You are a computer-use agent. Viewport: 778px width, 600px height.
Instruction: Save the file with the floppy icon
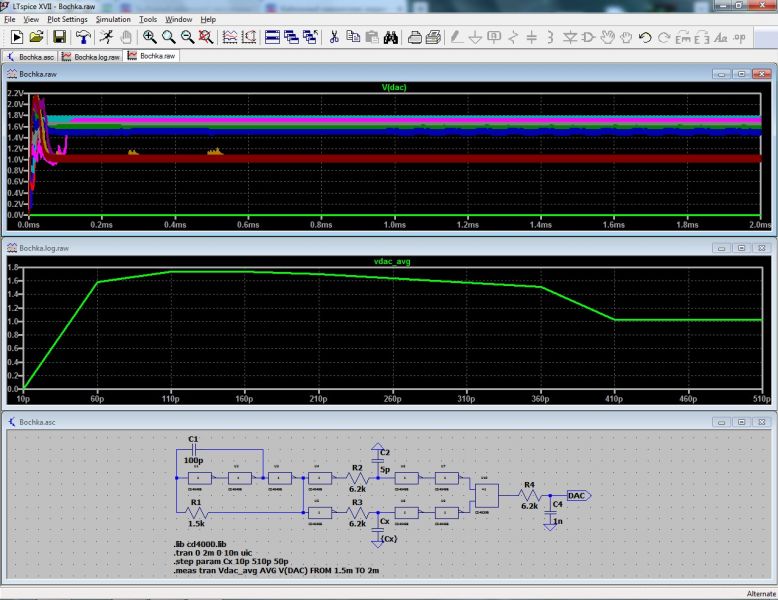point(60,37)
